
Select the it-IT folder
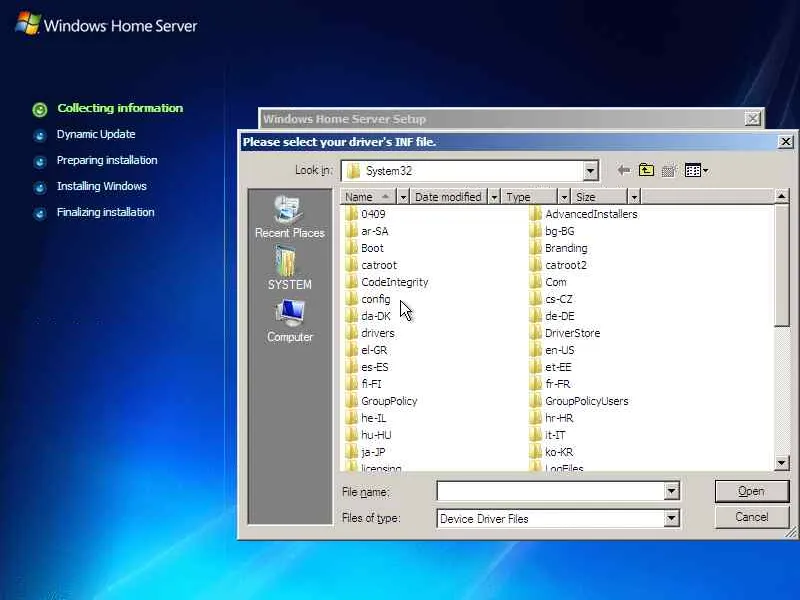(548, 435)
